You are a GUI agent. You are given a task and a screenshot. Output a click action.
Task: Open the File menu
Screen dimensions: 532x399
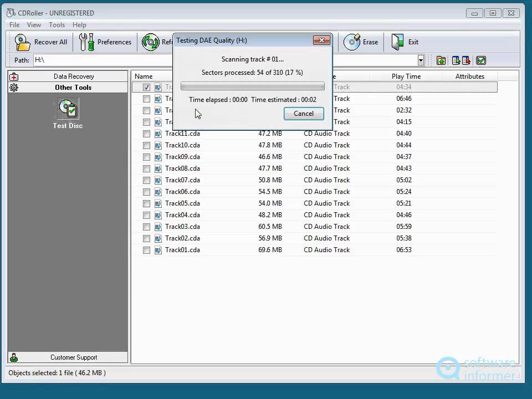click(14, 25)
